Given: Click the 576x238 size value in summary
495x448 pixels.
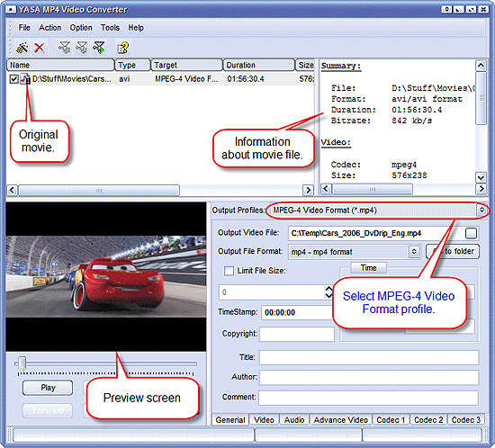Looking at the screenshot, I should (409, 175).
